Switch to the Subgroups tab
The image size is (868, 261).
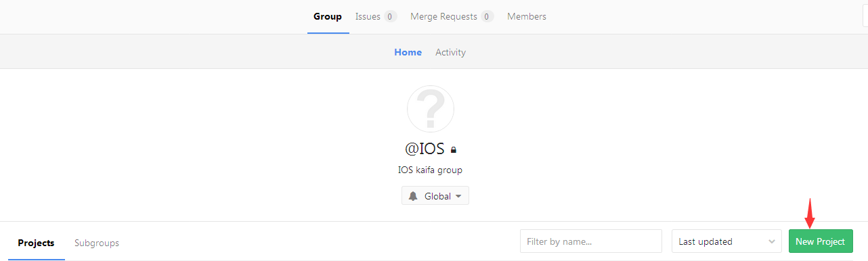[x=97, y=243]
